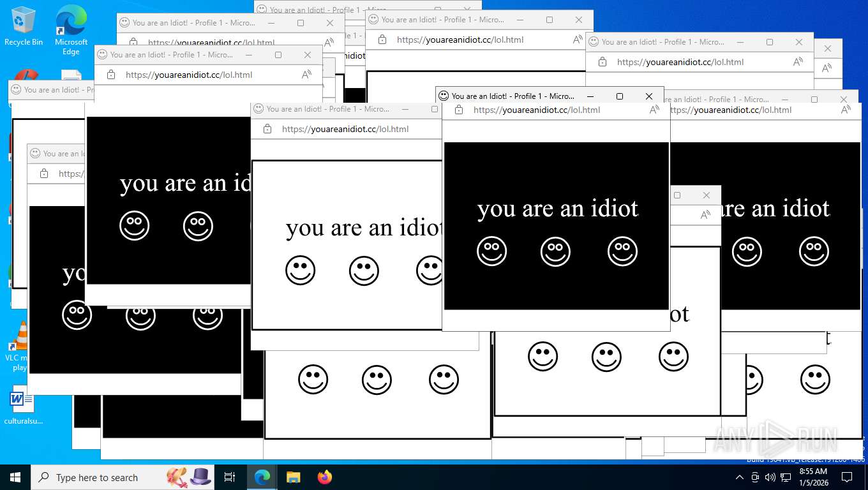
Task: Close the upper-right background window
Action: tap(799, 42)
